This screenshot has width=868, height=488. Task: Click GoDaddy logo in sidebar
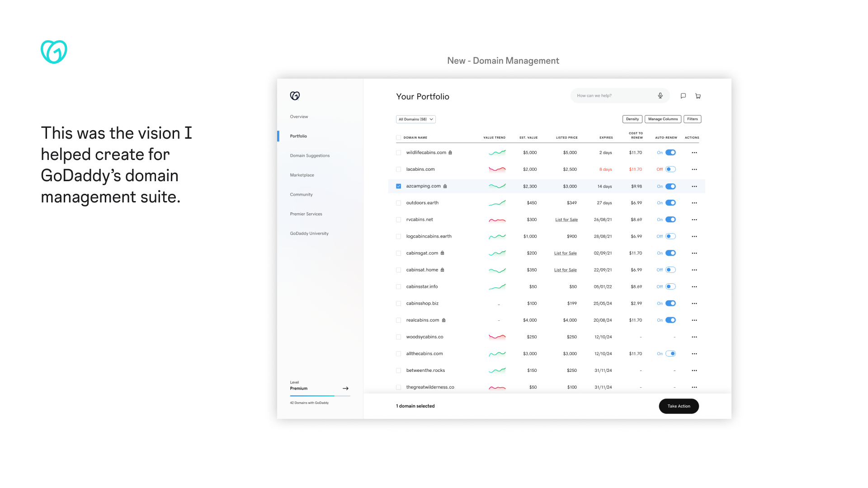295,96
